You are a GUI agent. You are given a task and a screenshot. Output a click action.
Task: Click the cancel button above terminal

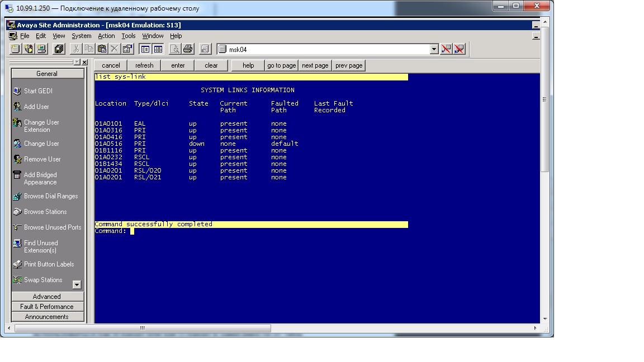111,65
